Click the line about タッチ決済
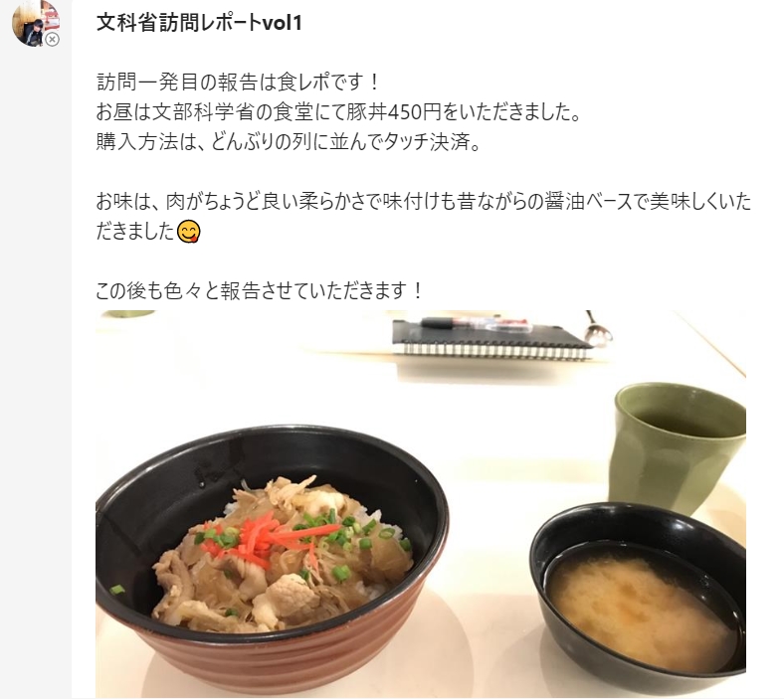Viewport: 784px width, 699px height. click(x=289, y=142)
